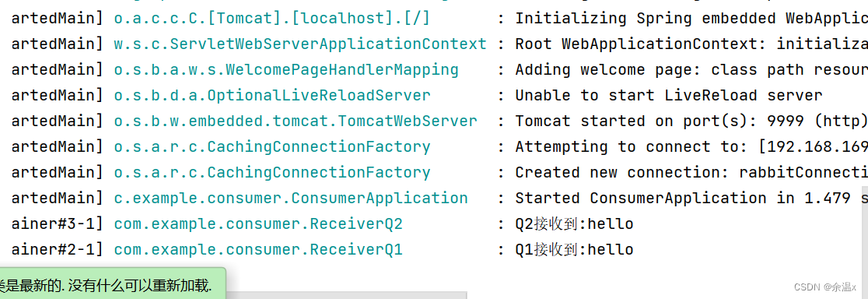Select the 'Q2接收到:hello' log message
868x299 pixels.
coord(574,223)
